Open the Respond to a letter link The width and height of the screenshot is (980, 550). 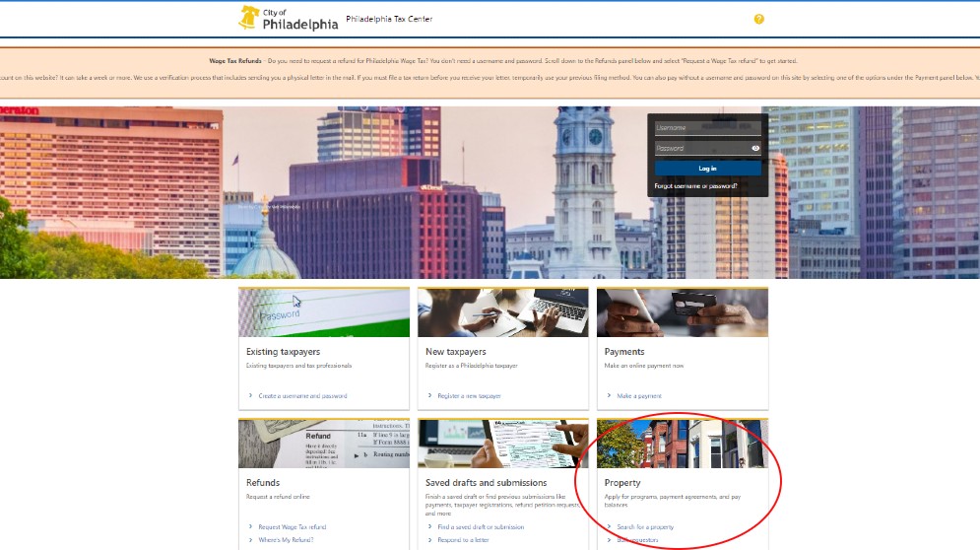(463, 540)
